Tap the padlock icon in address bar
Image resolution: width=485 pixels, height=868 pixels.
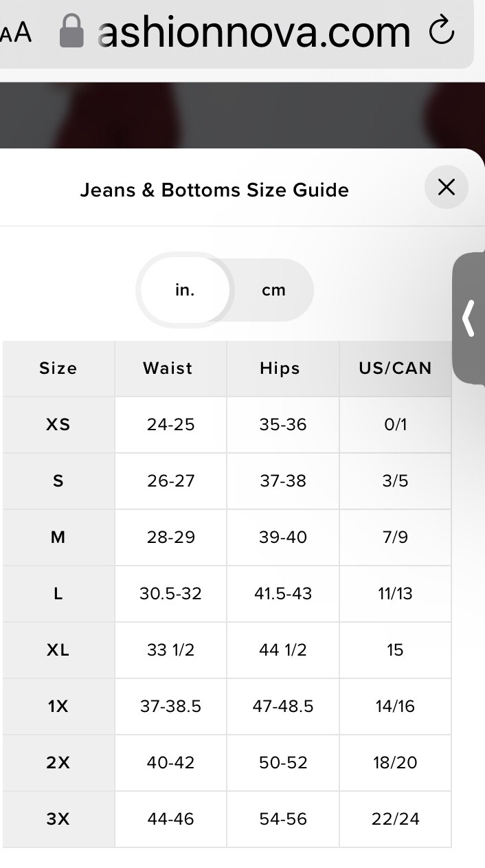tap(71, 32)
